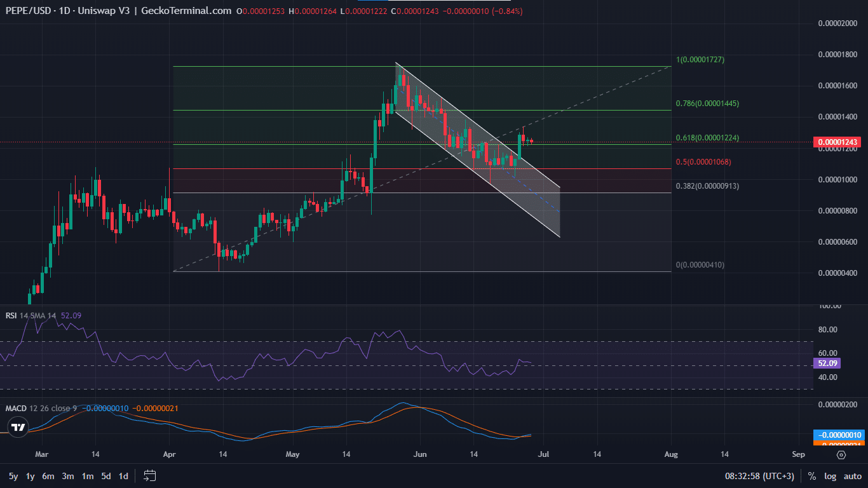Click Fibonacci level 0(0.00000410) label
Viewport: 868px width, 488px height.
click(700, 265)
